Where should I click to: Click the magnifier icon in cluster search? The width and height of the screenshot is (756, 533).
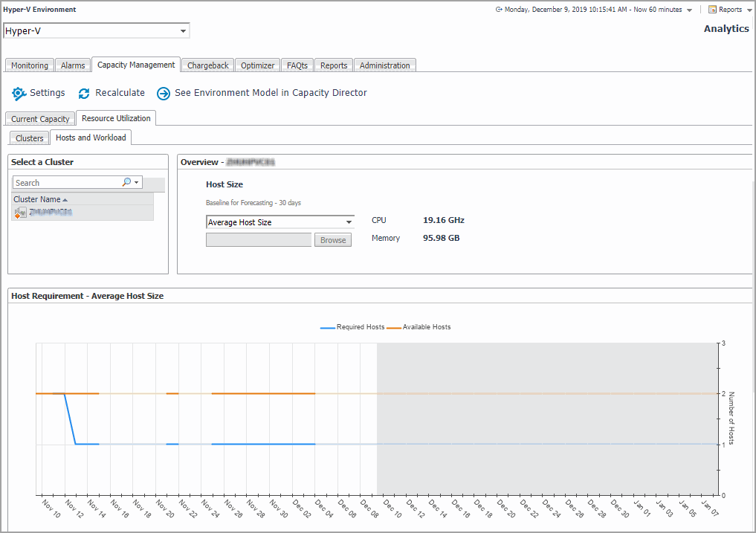(x=126, y=183)
